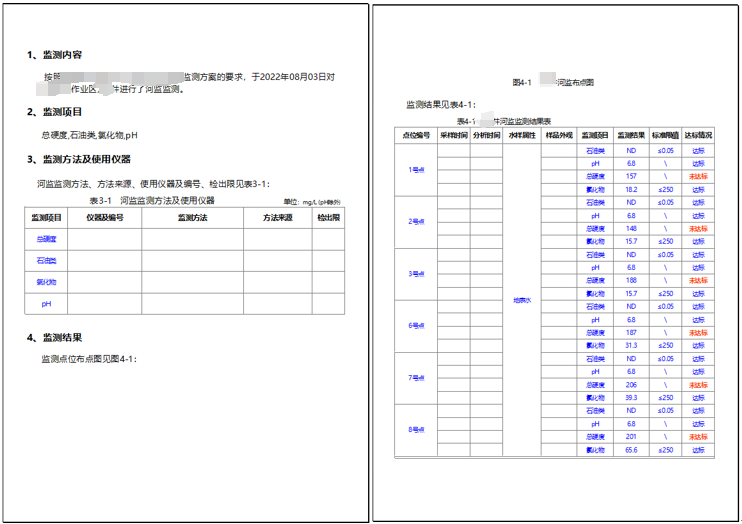The image size is (742, 524).
Task: Select the 2号点 point cell
Action: tap(416, 221)
